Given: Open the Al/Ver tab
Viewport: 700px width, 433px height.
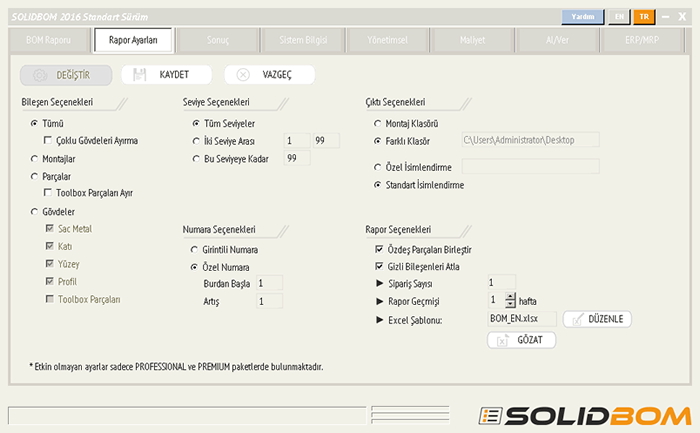Looking at the screenshot, I should coord(557,40).
